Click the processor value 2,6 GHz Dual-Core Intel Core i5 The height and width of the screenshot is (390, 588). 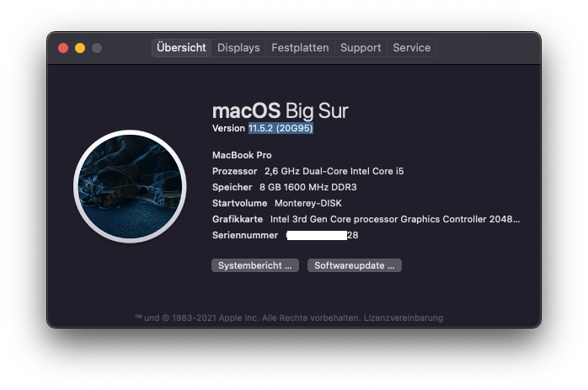tap(334, 171)
